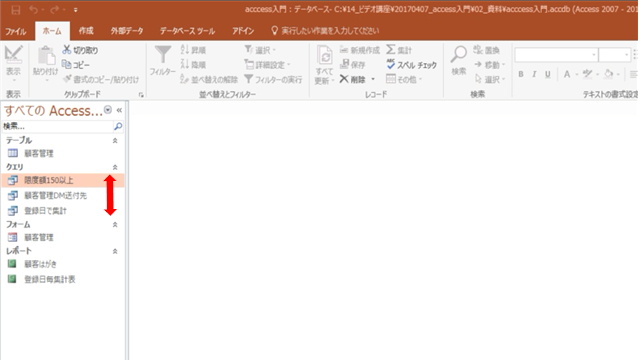Screen dimensions: 640x360
Task: Click the Search magnifier icon in ribbon
Action: (459, 54)
